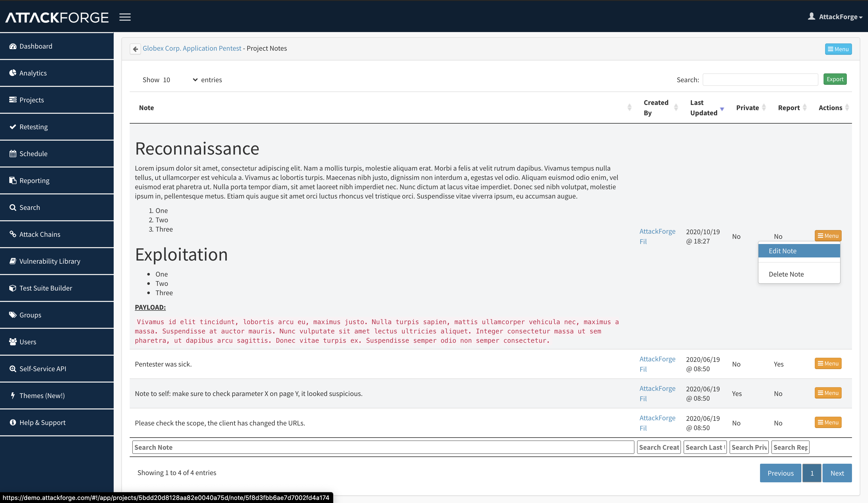
Task: Open the Menu for the Reconnaissance note row
Action: pos(828,236)
